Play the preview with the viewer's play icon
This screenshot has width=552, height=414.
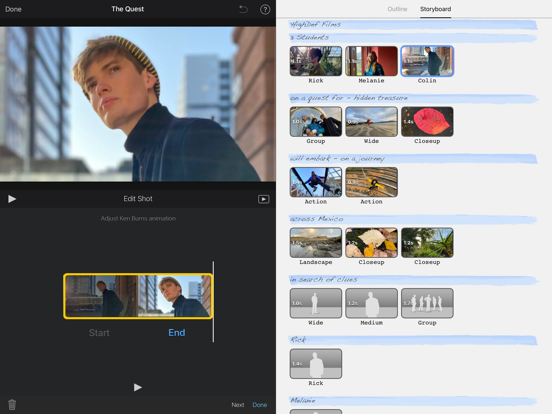click(x=12, y=199)
